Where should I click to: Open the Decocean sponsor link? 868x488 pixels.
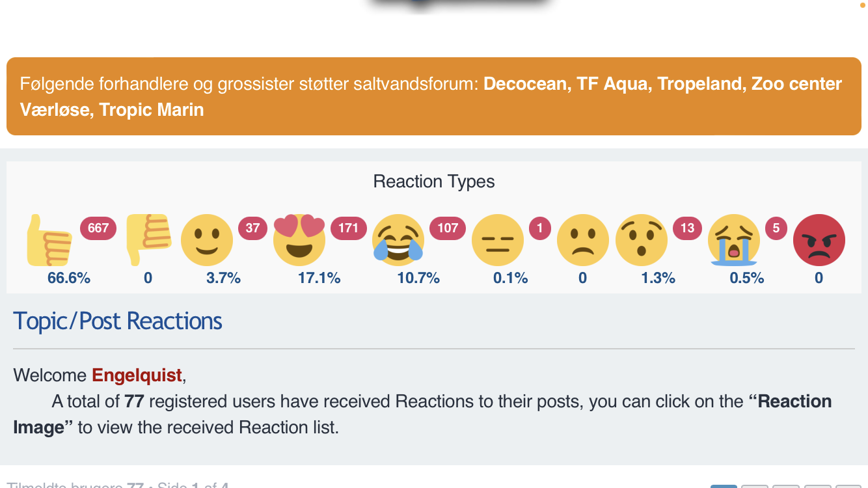click(525, 84)
